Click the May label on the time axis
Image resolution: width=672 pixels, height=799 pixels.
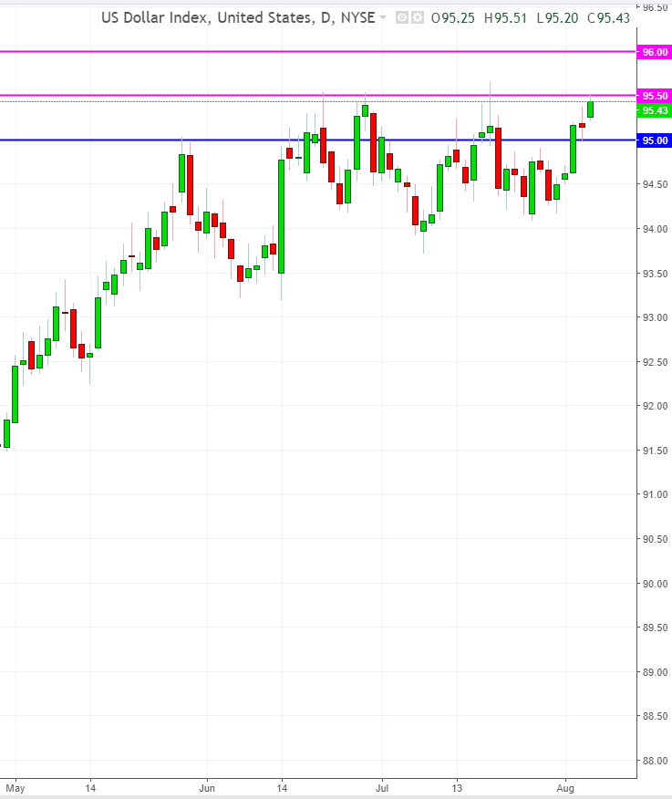(12, 785)
